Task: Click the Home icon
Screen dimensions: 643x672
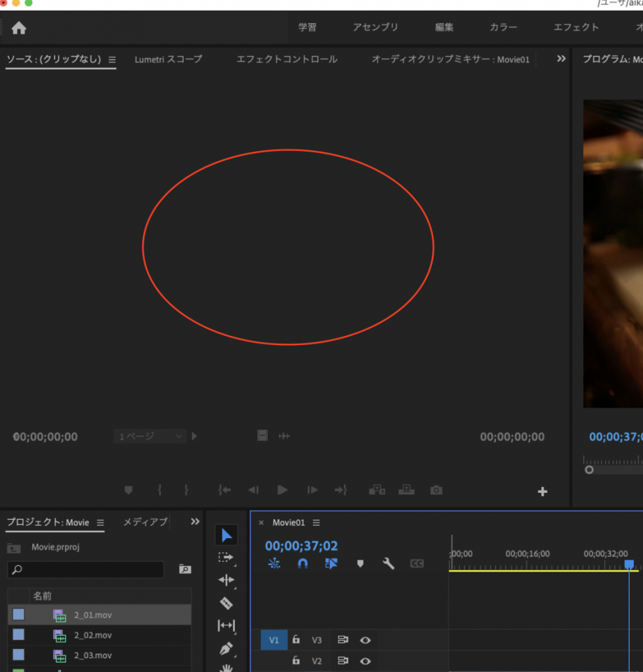Action: tap(19, 28)
